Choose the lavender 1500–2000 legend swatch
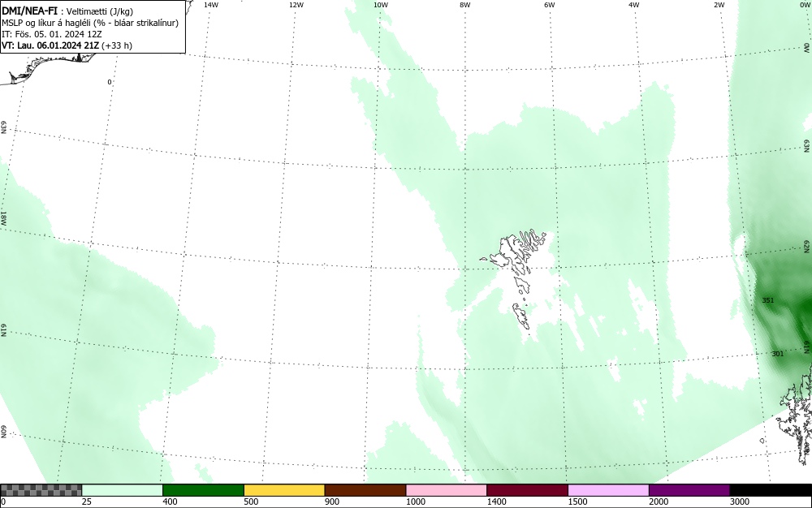Screen dimensions: 812x508 tap(608, 490)
